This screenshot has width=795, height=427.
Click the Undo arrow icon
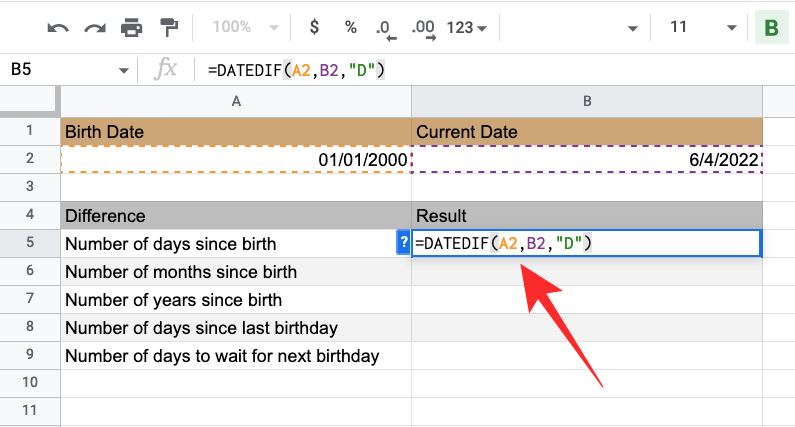click(58, 27)
